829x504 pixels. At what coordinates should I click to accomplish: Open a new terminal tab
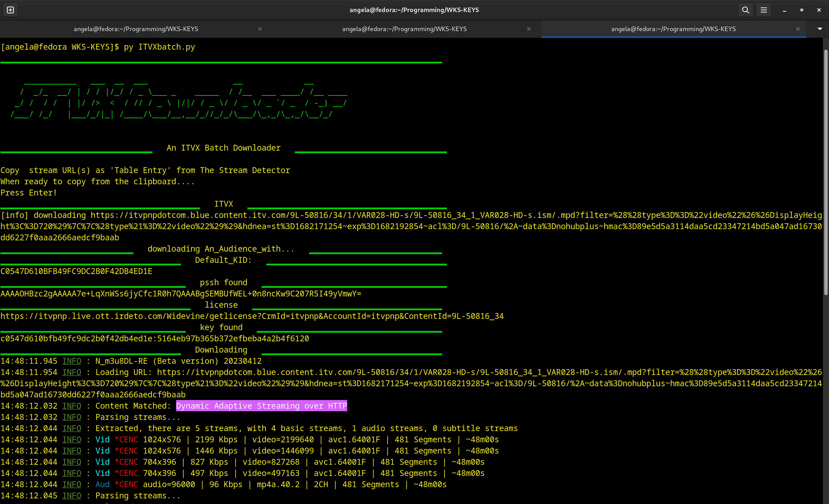click(10, 10)
